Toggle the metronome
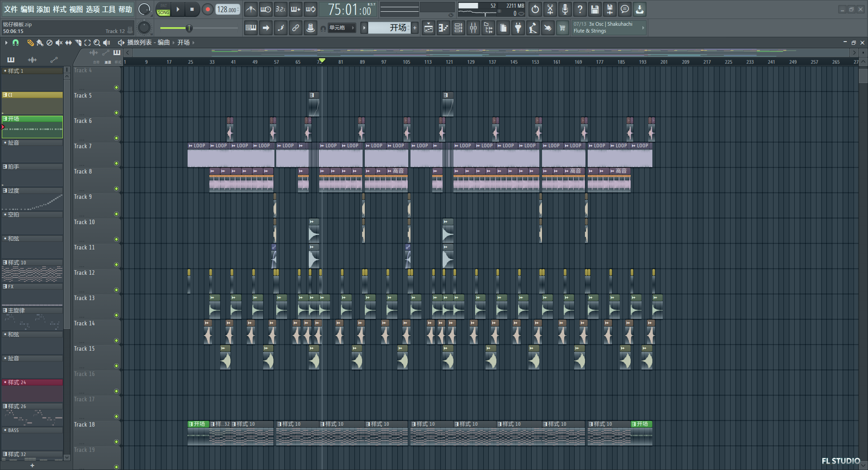The image size is (868, 470). click(251, 9)
